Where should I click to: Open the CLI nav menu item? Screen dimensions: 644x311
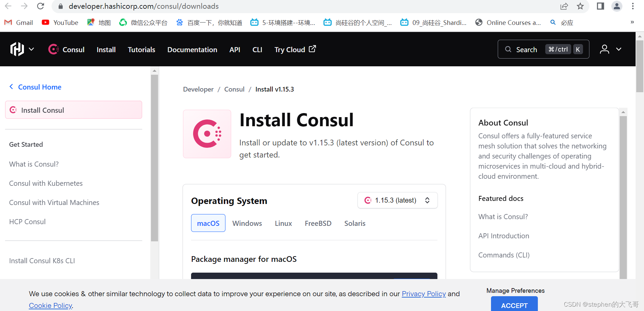pyautogui.click(x=257, y=49)
